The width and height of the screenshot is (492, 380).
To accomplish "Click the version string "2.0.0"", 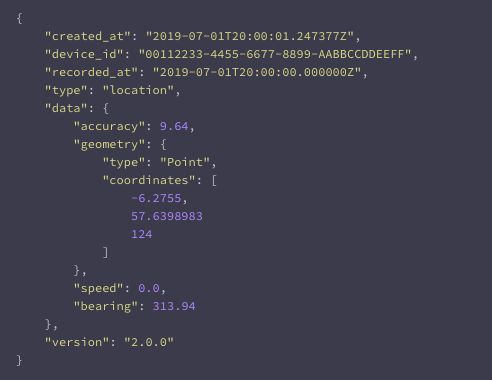I will click(149, 342).
